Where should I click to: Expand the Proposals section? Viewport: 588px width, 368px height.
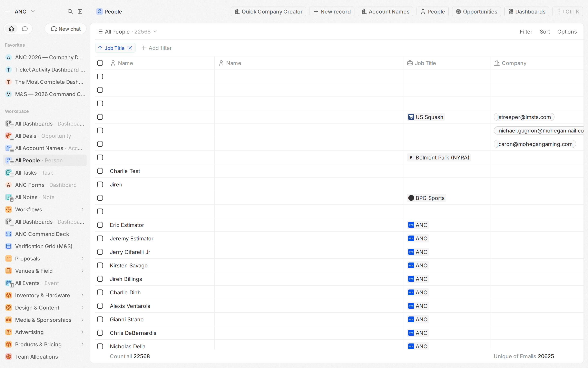point(82,258)
